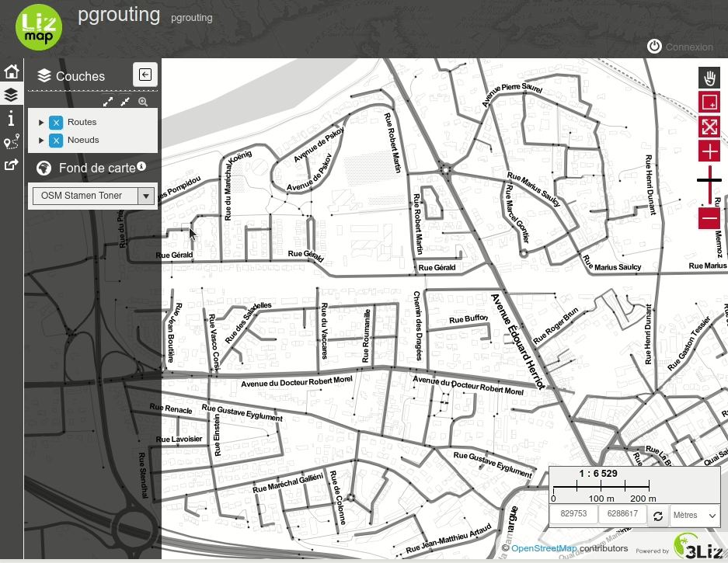The height and width of the screenshot is (563, 728).
Task: Toggle visibility of Noeuds layer
Action: click(x=56, y=141)
